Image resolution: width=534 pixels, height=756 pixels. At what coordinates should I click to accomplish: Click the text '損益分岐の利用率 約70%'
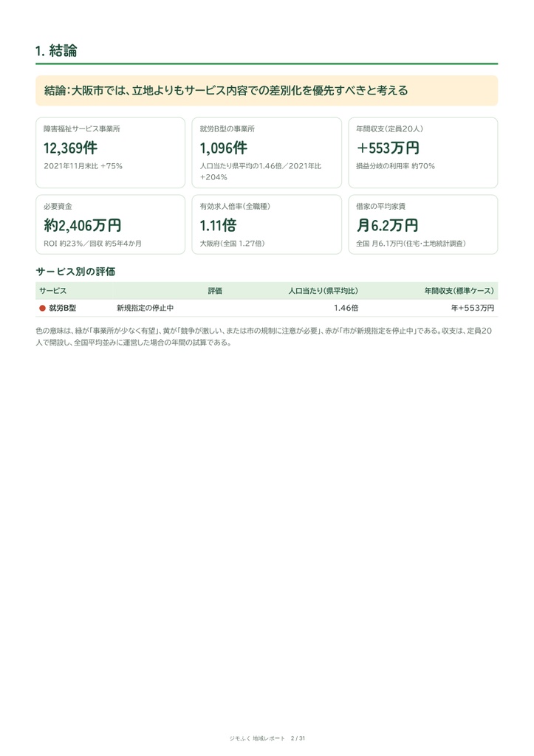(396, 166)
